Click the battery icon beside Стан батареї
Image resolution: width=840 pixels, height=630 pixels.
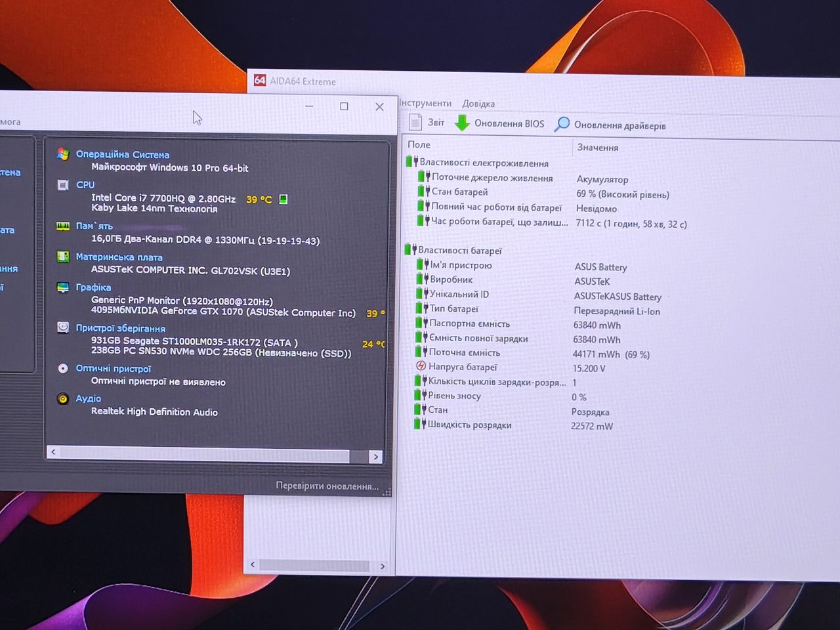424,191
